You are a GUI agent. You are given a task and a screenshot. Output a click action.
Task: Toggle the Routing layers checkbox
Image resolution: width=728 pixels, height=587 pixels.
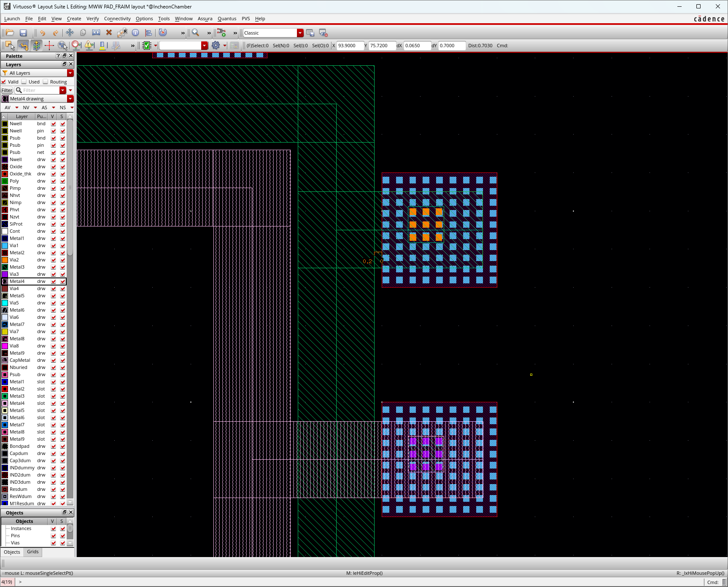tap(46, 82)
